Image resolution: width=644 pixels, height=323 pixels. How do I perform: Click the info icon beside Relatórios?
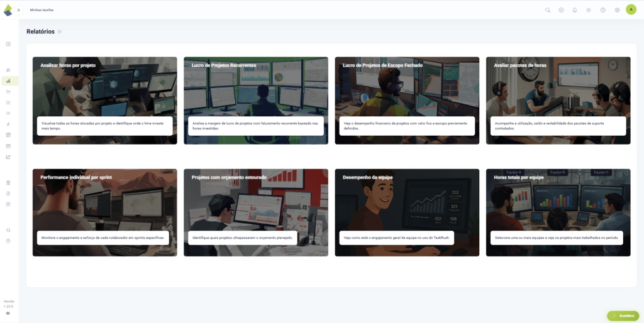pos(60,31)
